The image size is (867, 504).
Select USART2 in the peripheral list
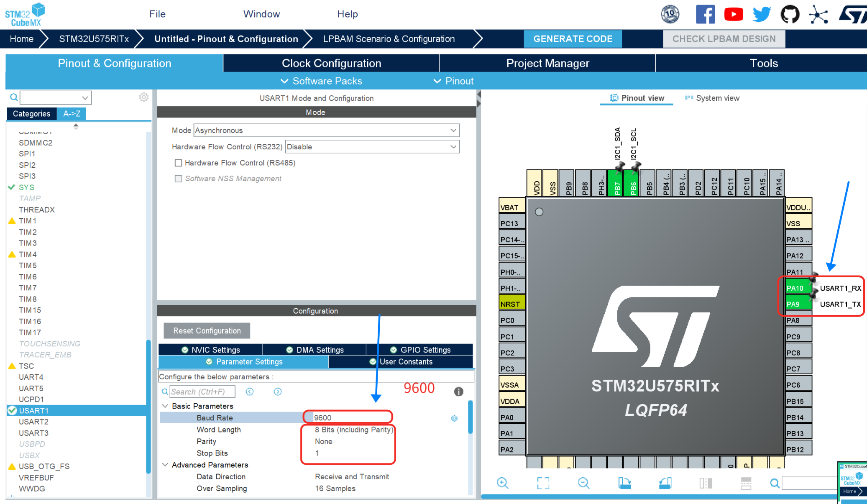tap(33, 422)
